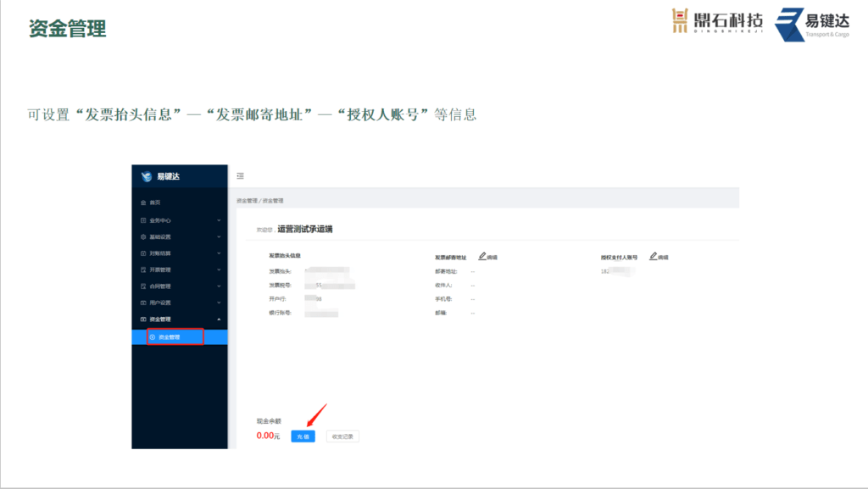Click the gear icon for 基础设置

coord(143,236)
